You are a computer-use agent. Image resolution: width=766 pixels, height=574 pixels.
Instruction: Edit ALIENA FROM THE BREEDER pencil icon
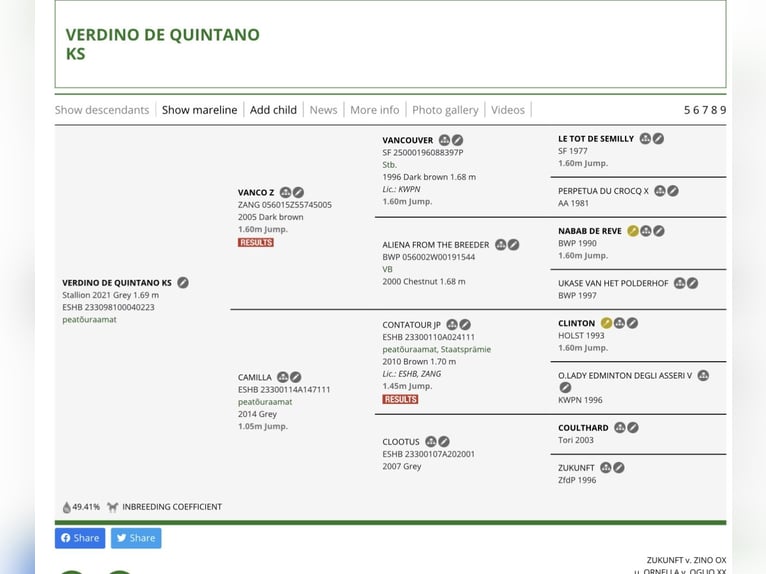click(513, 245)
